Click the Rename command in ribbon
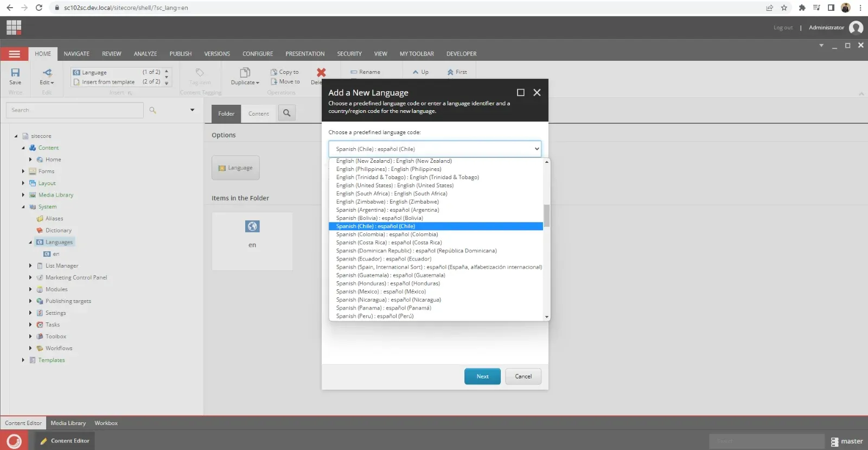The height and width of the screenshot is (450, 868). tap(365, 72)
